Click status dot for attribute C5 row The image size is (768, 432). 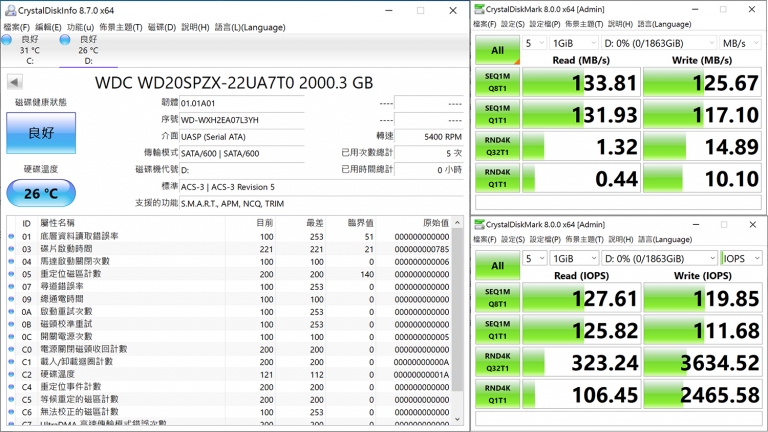point(11,400)
